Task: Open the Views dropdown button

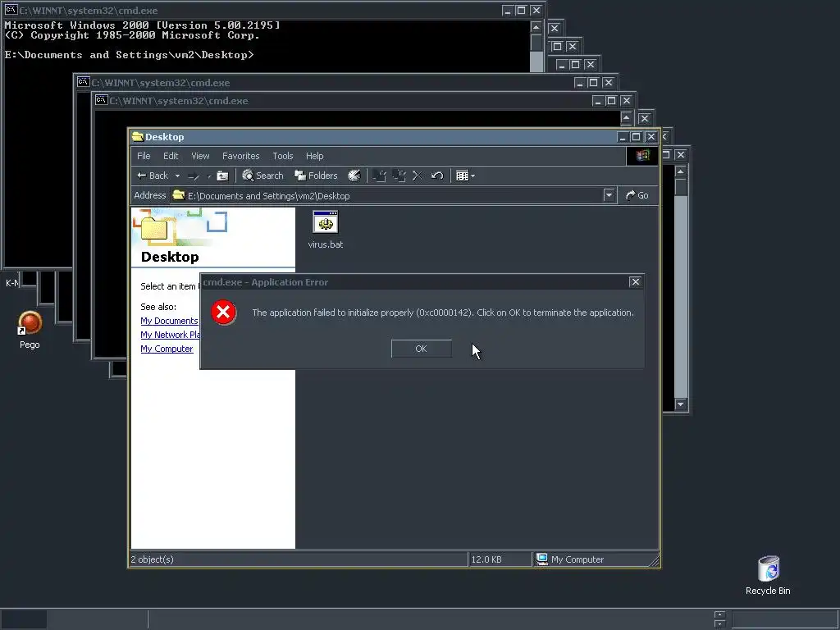Action: 465,176
